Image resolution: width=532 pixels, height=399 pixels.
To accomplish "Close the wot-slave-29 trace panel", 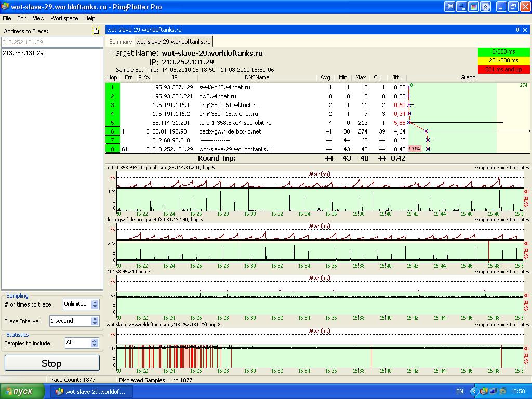I will point(526,30).
